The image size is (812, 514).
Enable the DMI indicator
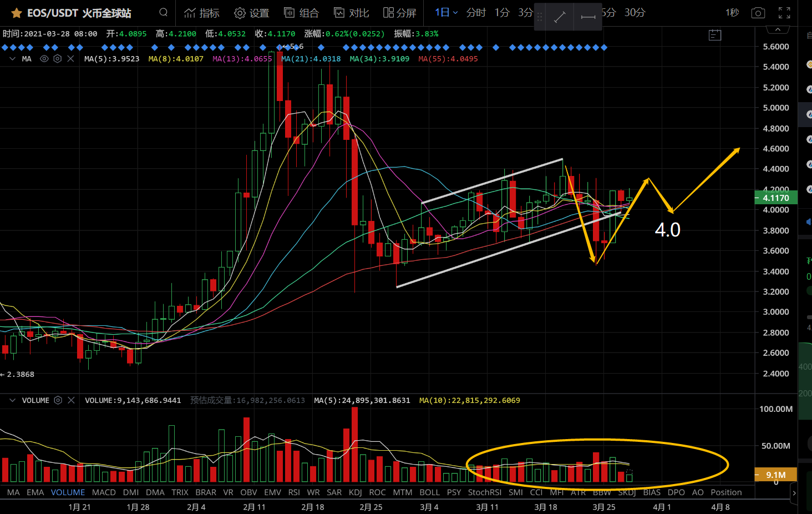coord(131,492)
